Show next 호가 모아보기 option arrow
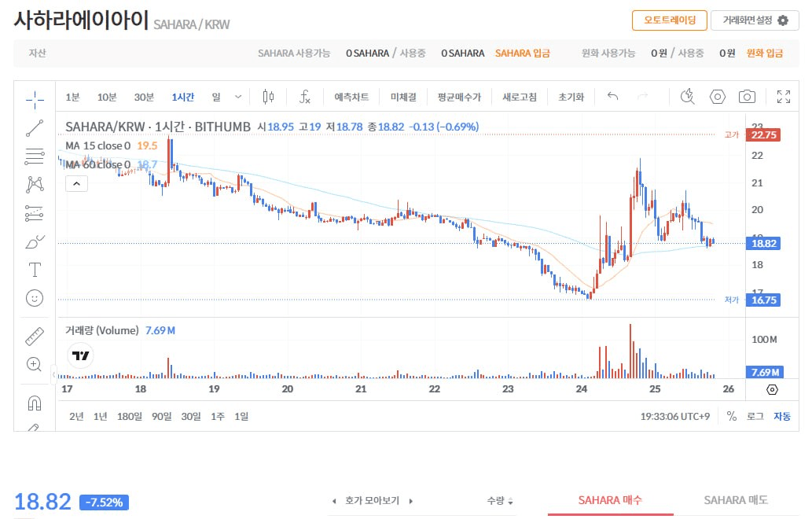The image size is (812, 519). pos(410,501)
